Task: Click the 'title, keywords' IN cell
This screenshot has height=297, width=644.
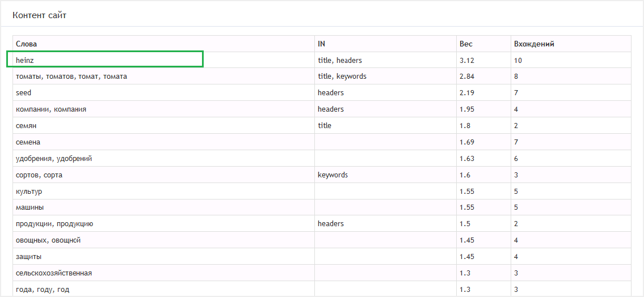Action: [342, 77]
